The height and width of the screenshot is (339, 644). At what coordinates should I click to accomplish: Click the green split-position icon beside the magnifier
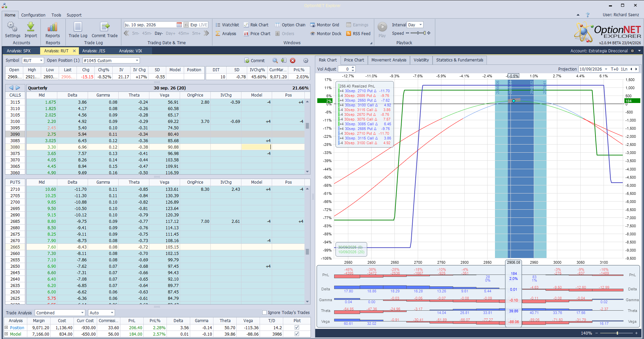[284, 60]
